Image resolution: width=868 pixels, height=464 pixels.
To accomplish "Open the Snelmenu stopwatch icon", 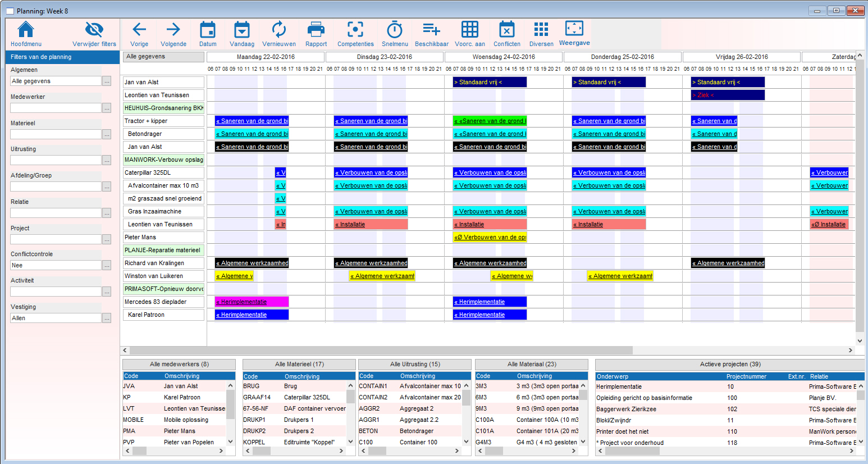I will (x=395, y=30).
